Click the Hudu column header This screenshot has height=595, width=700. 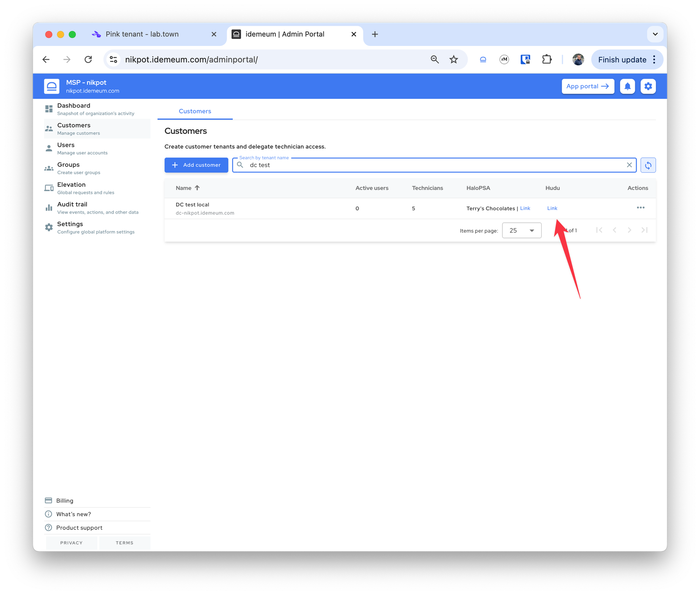(x=553, y=188)
